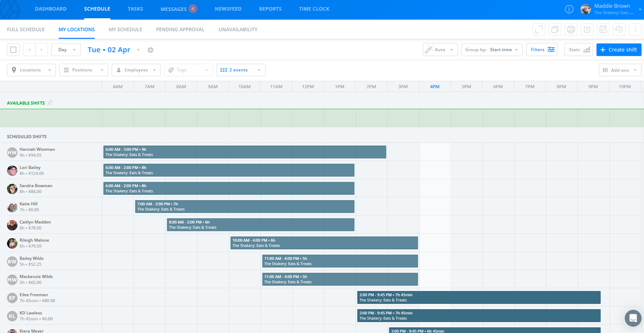
Task: Click KD Lawless' KL avatar
Action: pos(12,316)
